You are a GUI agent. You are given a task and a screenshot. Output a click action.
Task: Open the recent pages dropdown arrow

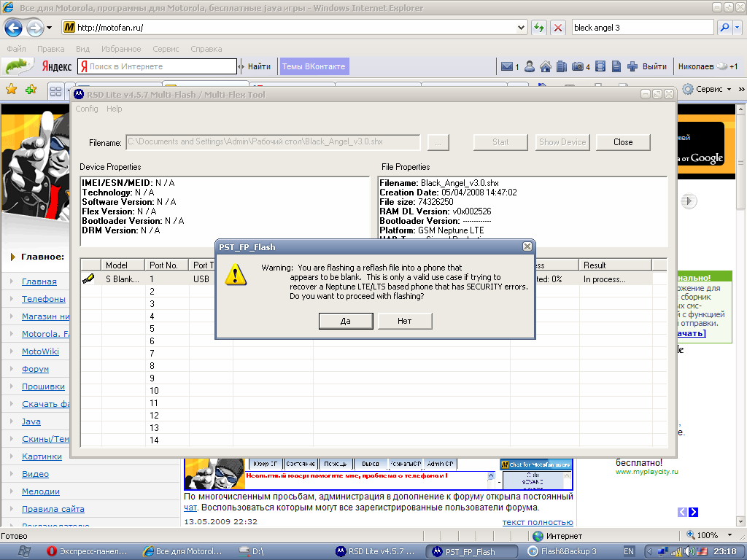point(49,28)
